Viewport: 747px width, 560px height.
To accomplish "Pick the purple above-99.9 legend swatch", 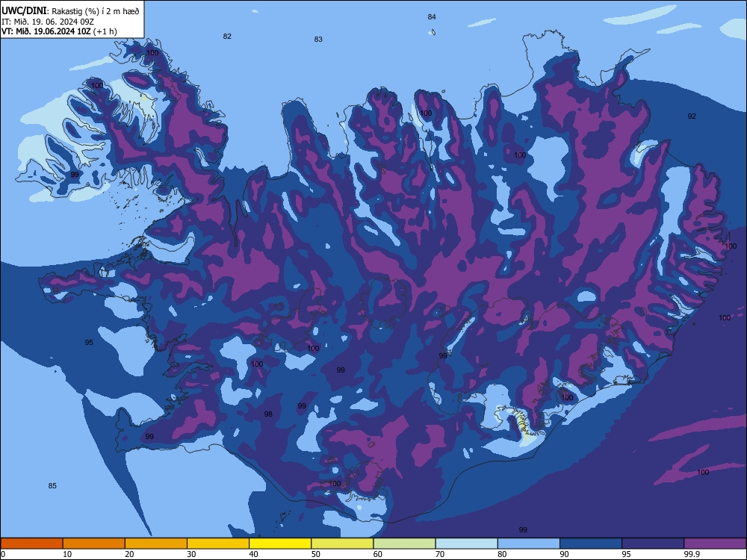I will click(x=715, y=544).
